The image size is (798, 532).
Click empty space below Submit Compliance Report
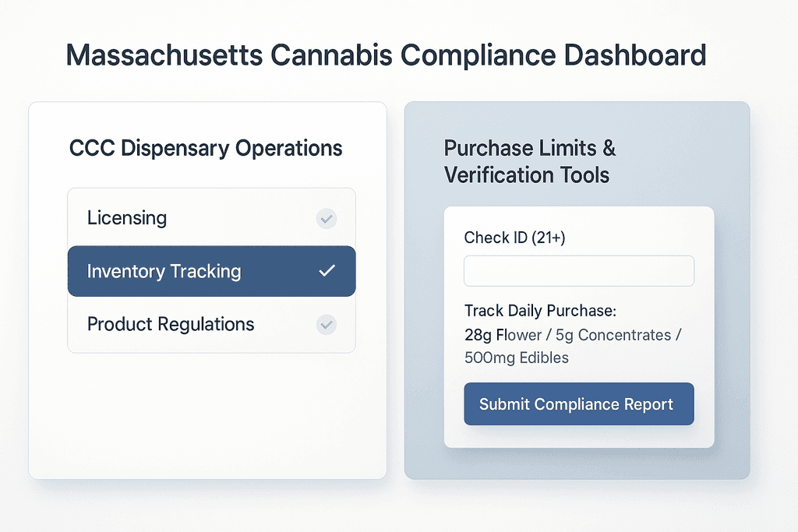[578, 437]
